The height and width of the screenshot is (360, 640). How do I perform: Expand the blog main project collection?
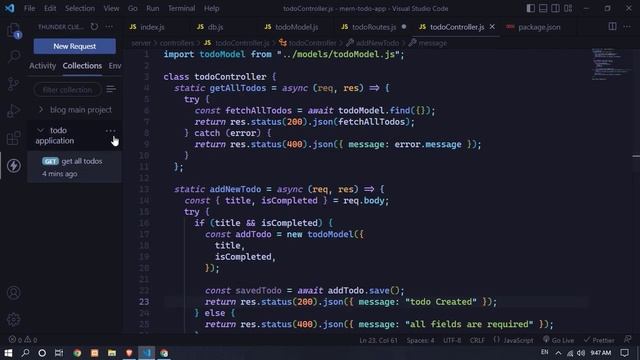[x=75, y=109]
